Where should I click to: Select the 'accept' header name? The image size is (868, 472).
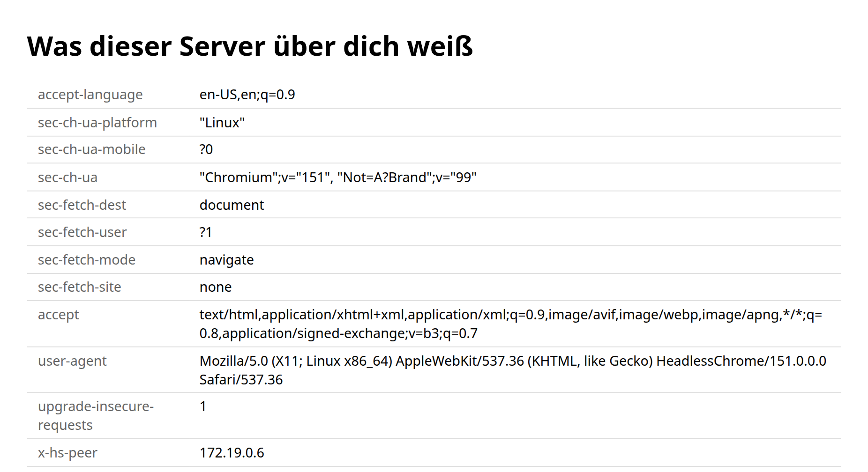tap(59, 315)
